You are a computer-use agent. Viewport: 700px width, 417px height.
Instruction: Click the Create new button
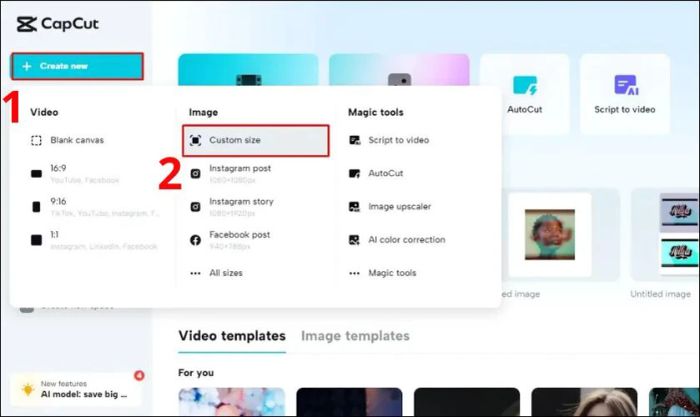[77, 66]
